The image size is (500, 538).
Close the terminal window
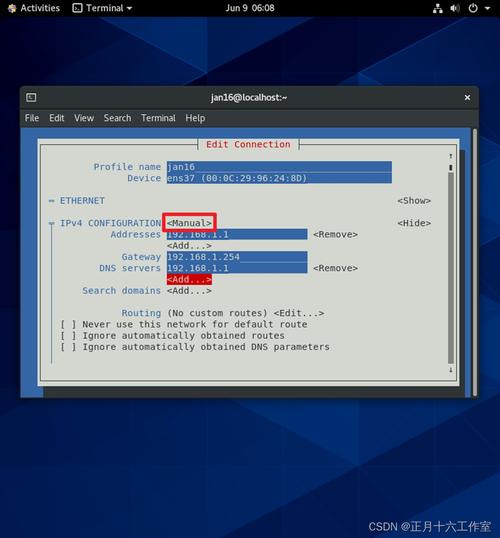pyautogui.click(x=467, y=98)
